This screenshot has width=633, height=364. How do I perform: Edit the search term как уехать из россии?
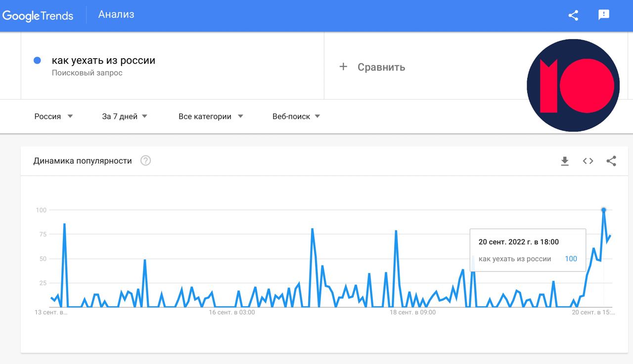pos(103,61)
